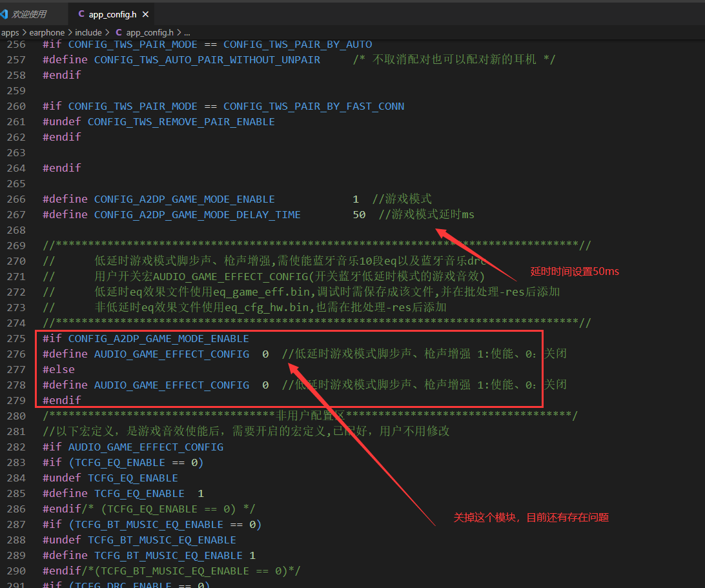Click the CONFIG_TWS_AUTO_PAIR_WITHOUT_UNPAIR macro name
This screenshot has width=705, height=588.
click(207, 60)
